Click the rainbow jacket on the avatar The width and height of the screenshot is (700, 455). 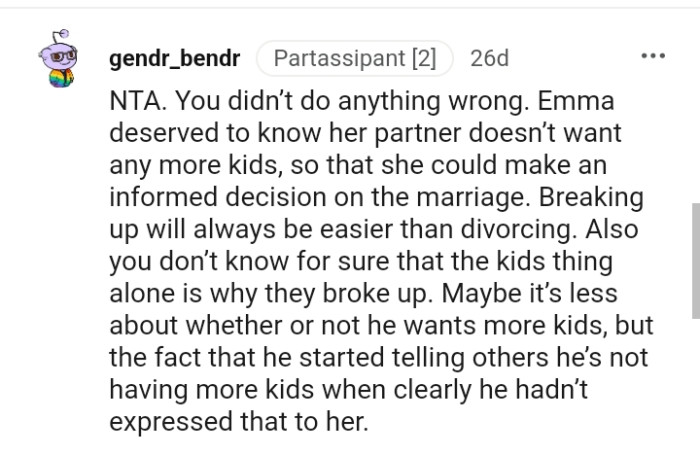coord(62,79)
